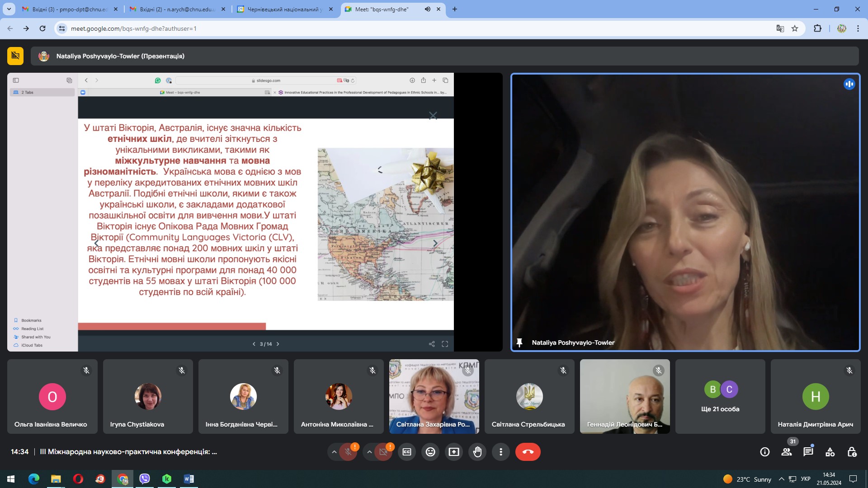Expand video settings arrow beside camera
Screen dimensions: 868x488
[369, 452]
